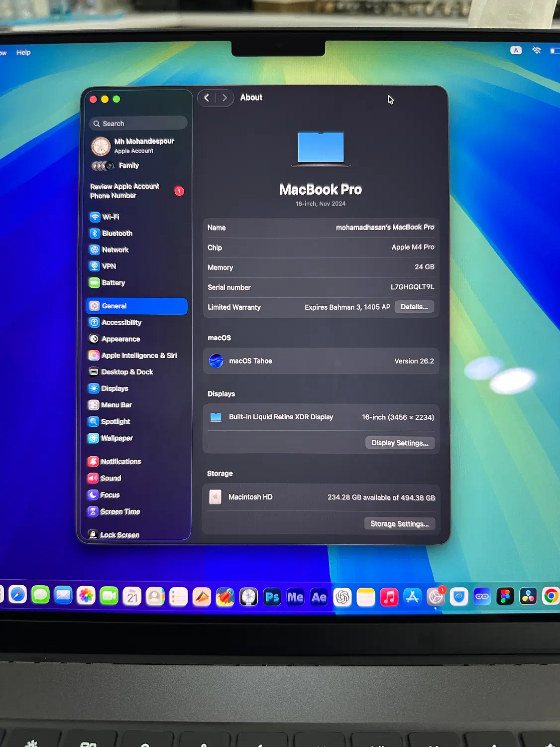560x747 pixels.
Task: Open Contacts in the Dock
Action: tap(155, 596)
